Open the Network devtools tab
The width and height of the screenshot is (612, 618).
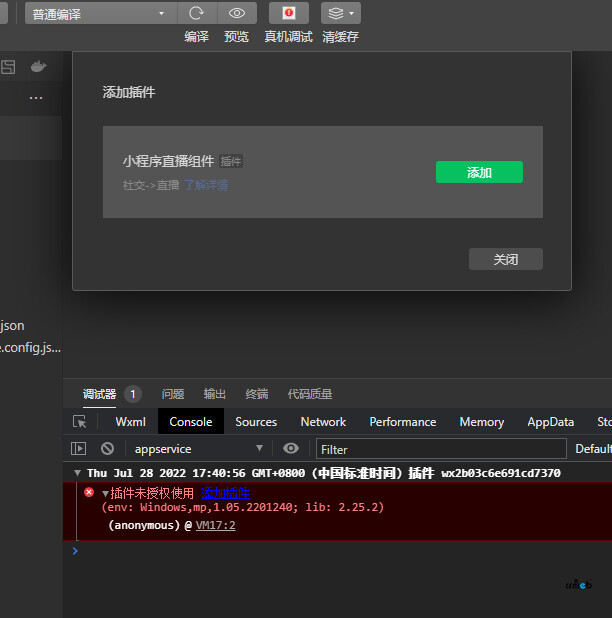pyautogui.click(x=323, y=422)
